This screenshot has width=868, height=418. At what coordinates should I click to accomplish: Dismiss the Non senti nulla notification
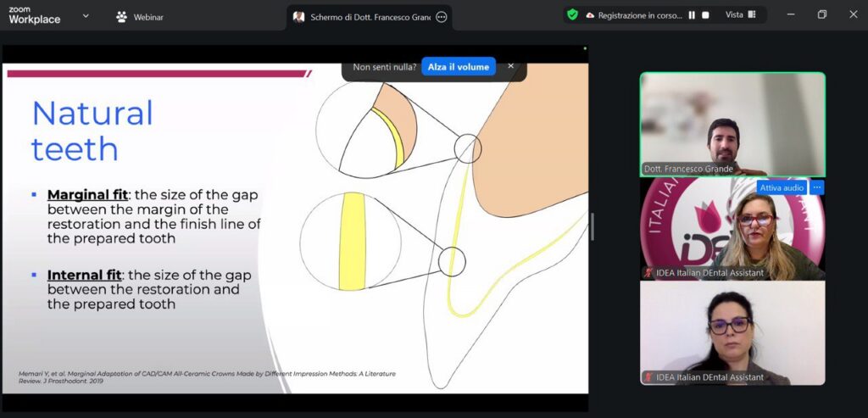(x=510, y=66)
